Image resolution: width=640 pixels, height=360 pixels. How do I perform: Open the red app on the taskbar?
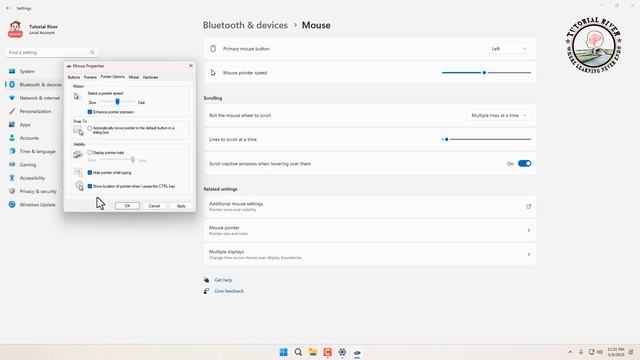[x=327, y=352]
